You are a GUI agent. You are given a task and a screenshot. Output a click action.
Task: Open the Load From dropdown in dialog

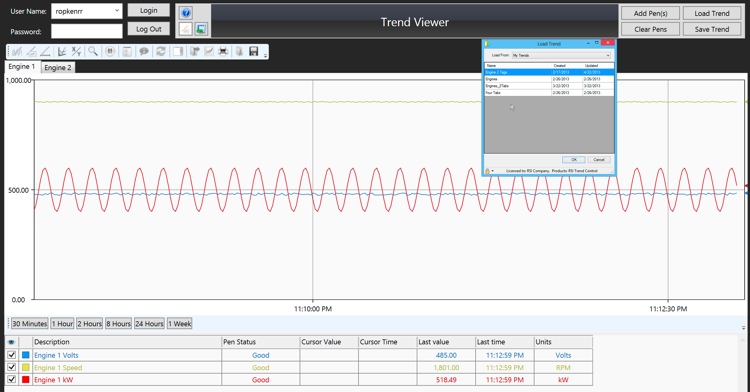[608, 55]
